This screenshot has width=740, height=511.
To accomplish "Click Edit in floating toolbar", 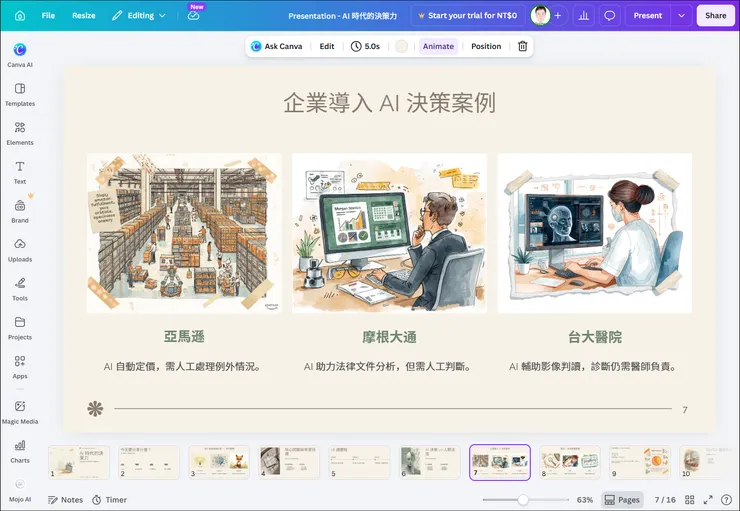I will click(327, 46).
